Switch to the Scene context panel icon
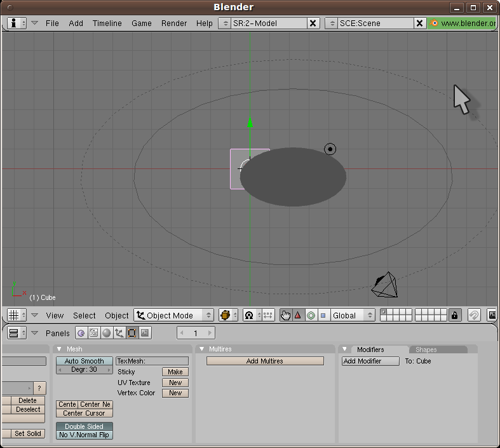The width and height of the screenshot is (500, 448). [x=144, y=333]
